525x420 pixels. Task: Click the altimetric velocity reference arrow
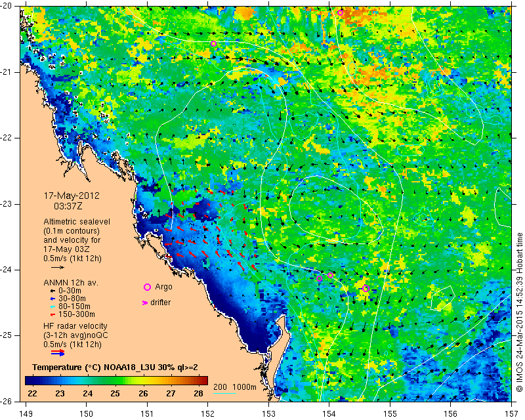(58, 267)
